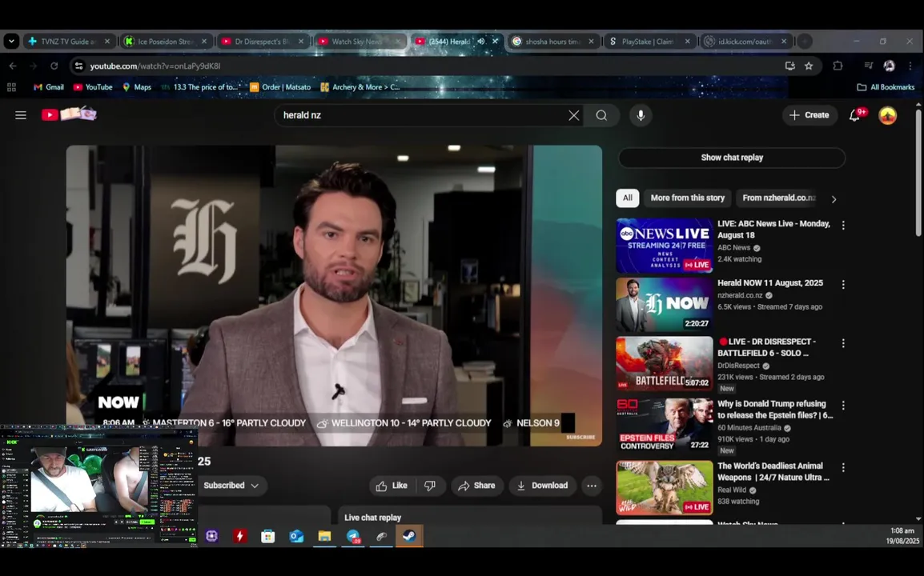Share the video
The image size is (924, 576).
(x=476, y=486)
